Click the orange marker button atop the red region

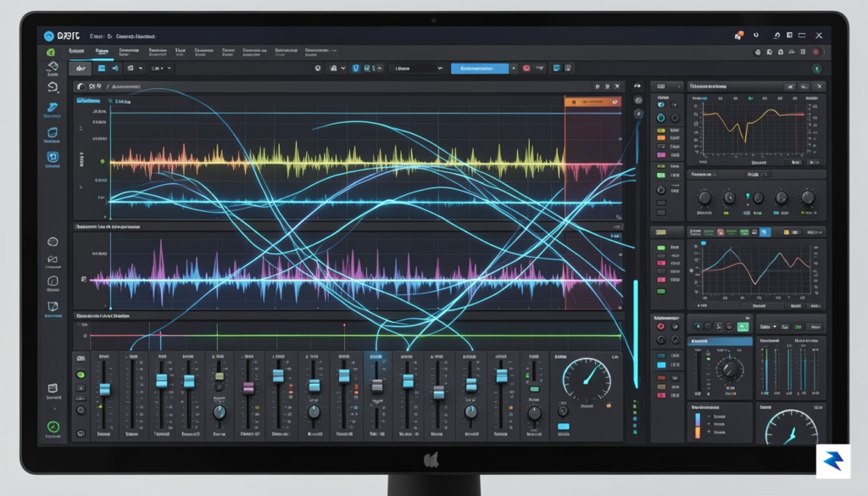(x=593, y=102)
